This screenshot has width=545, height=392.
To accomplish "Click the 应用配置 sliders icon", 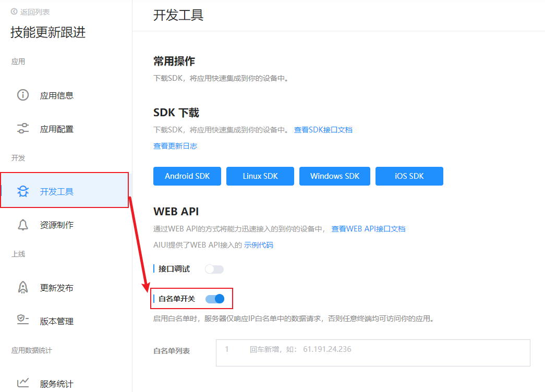I will 23,129.
